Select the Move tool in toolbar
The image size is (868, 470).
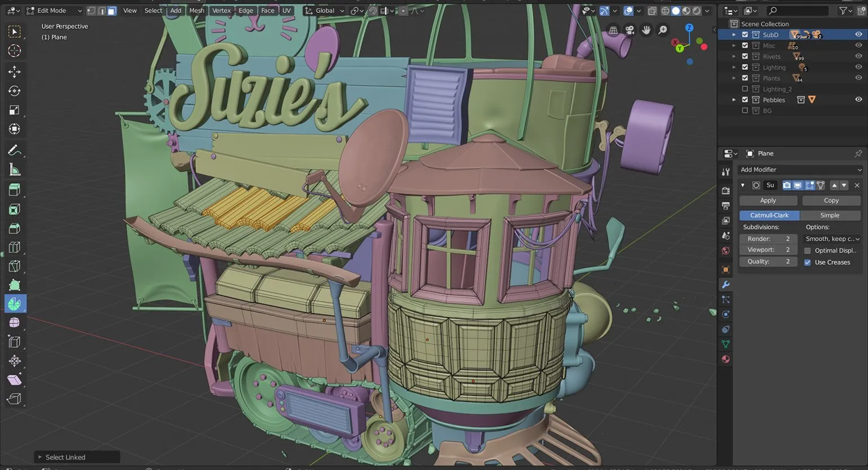(15, 72)
